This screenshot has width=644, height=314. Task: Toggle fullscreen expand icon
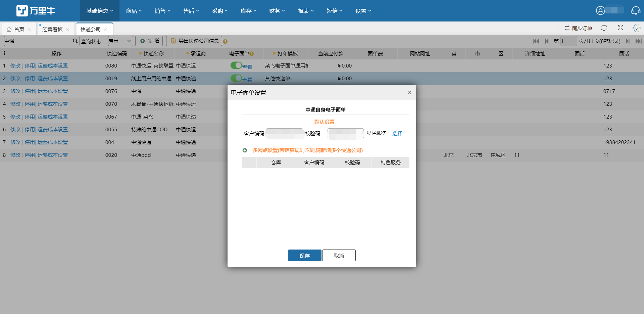(x=621, y=28)
